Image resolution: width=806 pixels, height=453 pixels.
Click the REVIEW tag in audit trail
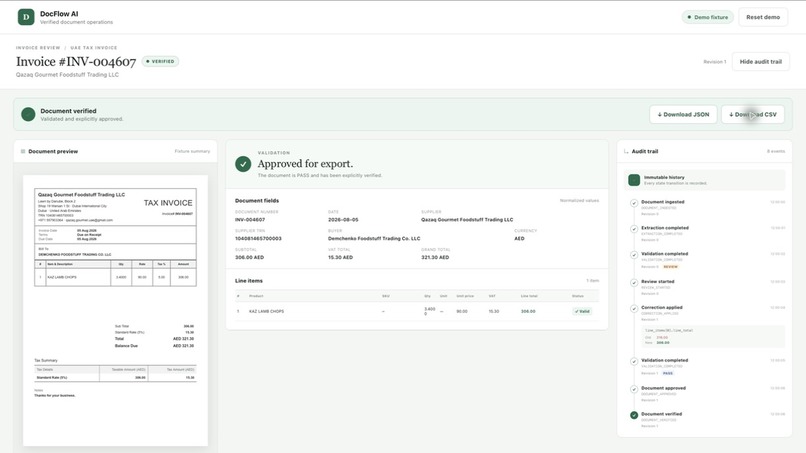670,267
